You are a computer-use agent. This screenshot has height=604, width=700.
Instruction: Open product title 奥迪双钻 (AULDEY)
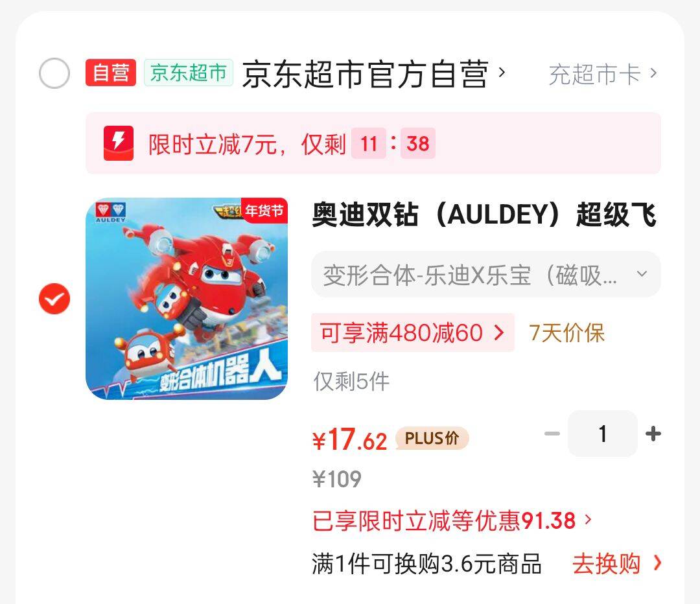[484, 215]
